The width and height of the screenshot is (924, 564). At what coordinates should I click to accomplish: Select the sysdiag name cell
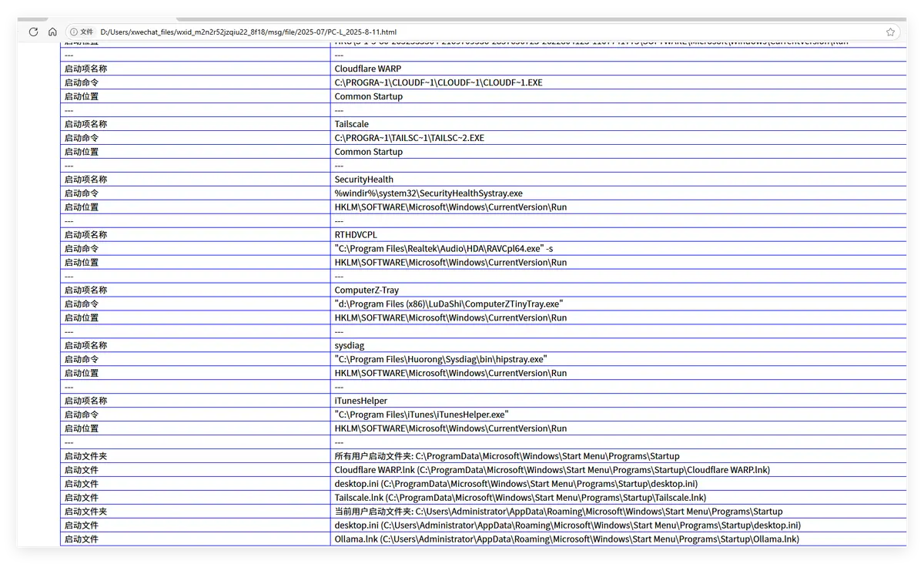click(x=618, y=346)
